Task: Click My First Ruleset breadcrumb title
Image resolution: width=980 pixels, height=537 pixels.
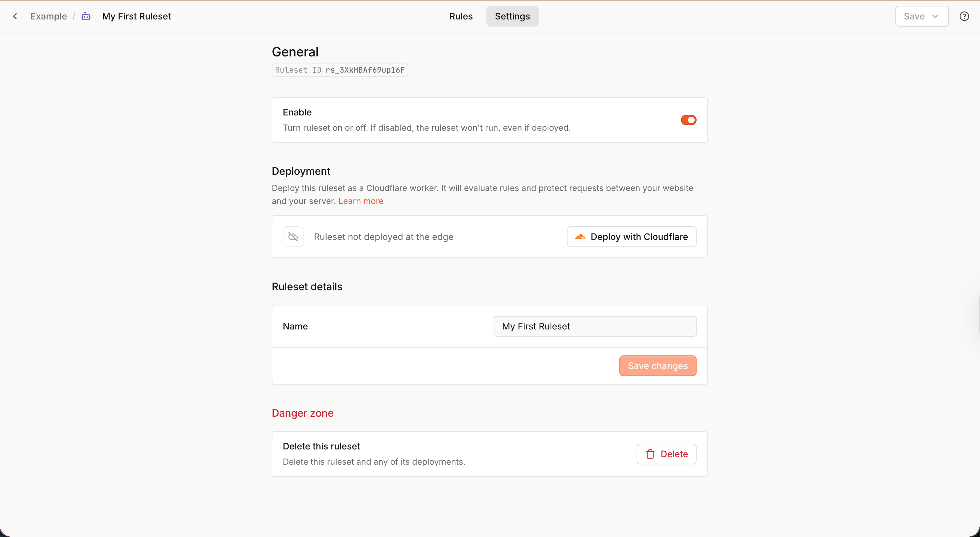Action: [x=136, y=16]
